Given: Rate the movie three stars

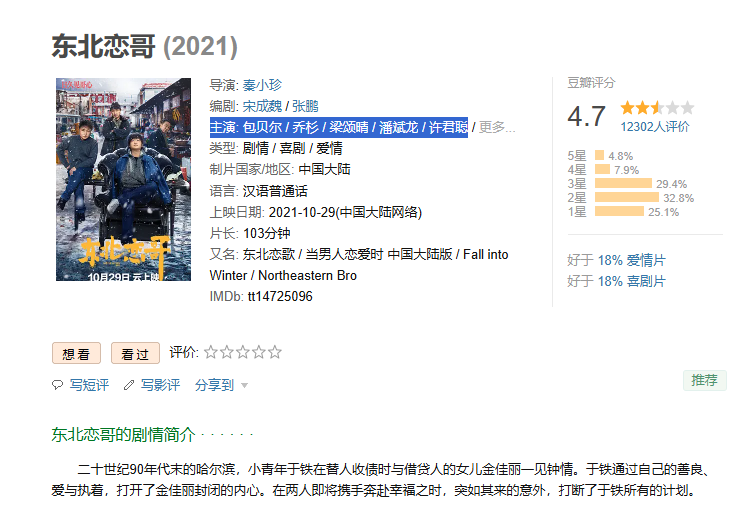Looking at the screenshot, I should pyautogui.click(x=243, y=352).
